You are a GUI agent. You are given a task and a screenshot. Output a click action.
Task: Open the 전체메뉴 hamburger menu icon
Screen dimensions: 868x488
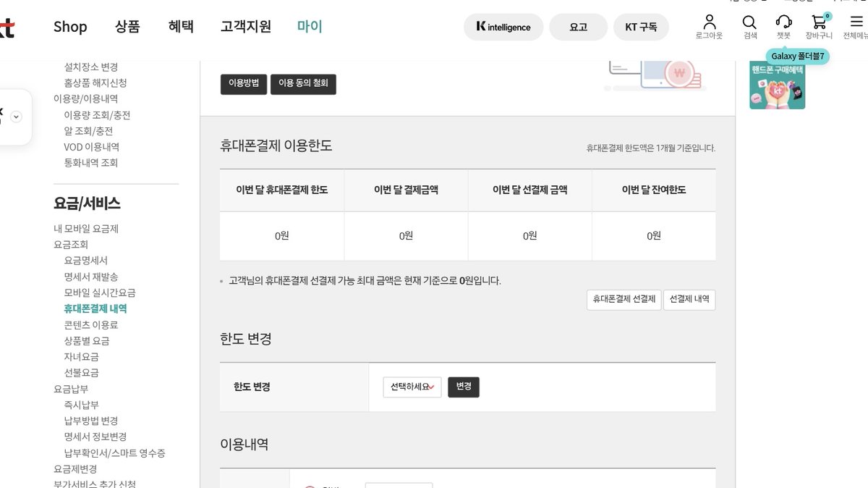click(856, 23)
